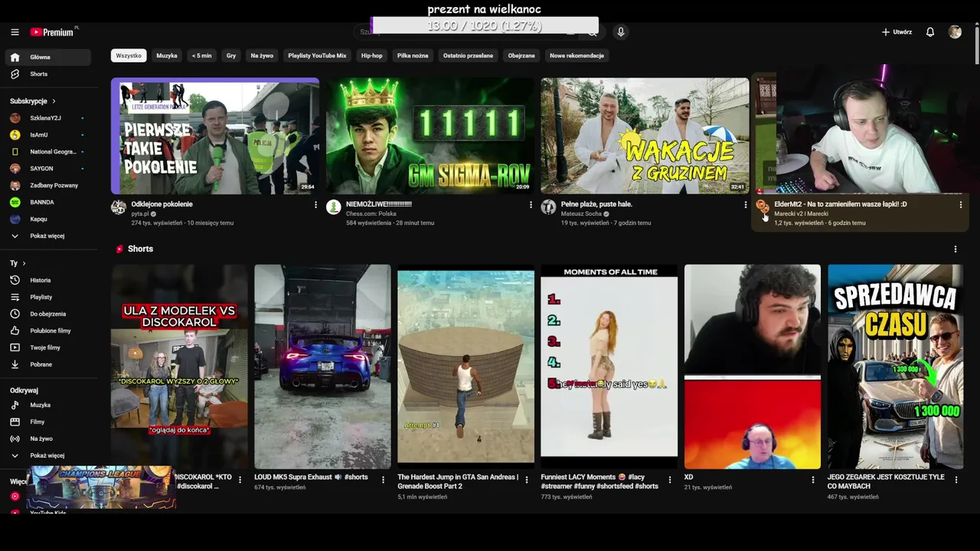Viewport: 980px width, 551px height.
Task: Open options for ElderMt2 video
Action: coord(961,205)
